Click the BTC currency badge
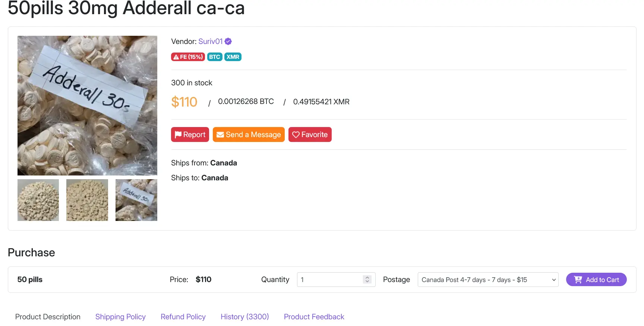 (x=214, y=57)
